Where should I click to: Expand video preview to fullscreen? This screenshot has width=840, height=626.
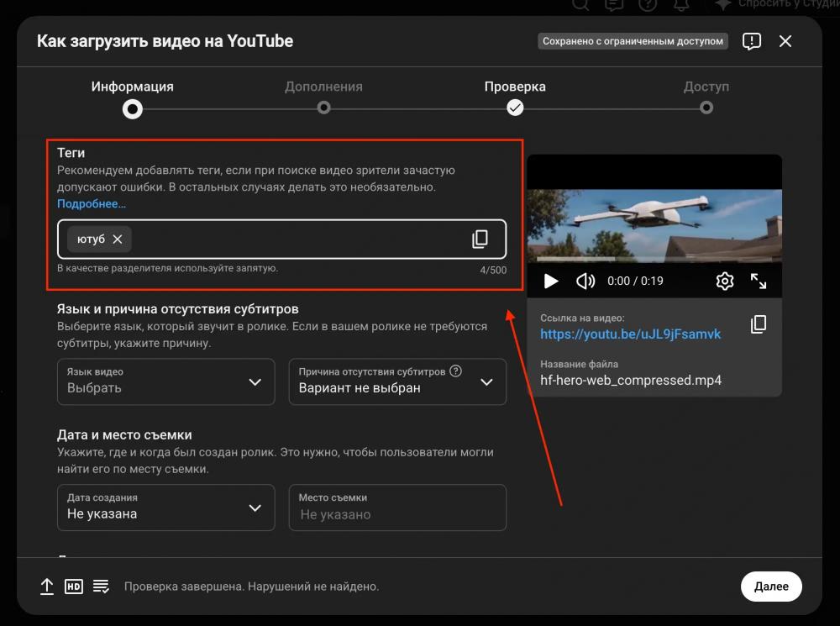click(758, 281)
